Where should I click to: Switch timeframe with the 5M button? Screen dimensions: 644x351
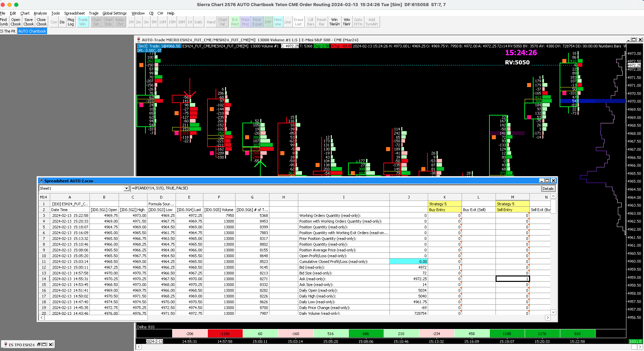[154, 22]
